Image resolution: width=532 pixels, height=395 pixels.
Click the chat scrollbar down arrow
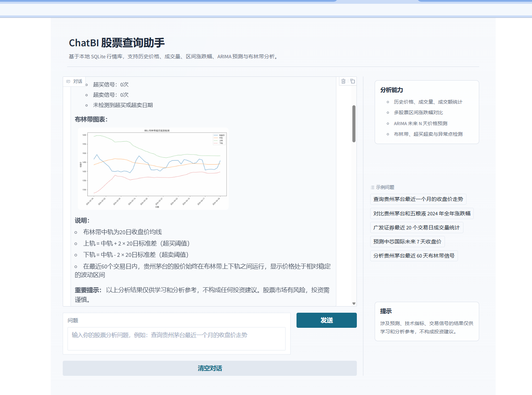pyautogui.click(x=354, y=303)
